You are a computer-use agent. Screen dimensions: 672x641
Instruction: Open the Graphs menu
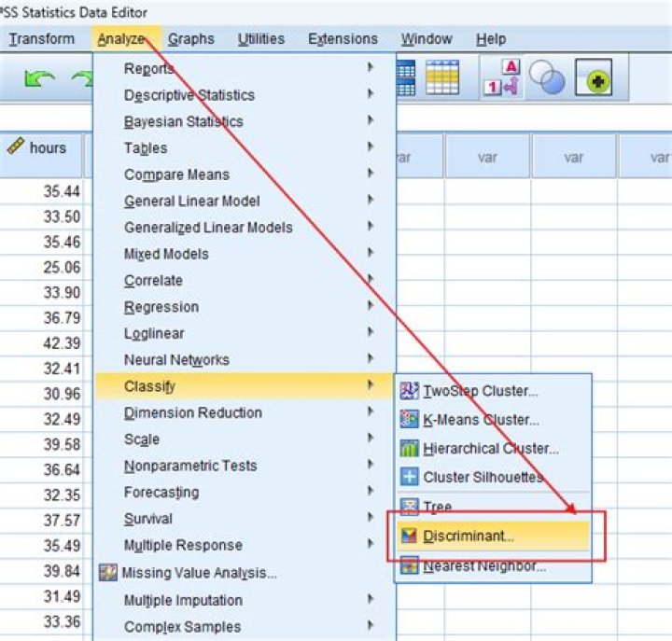[191, 39]
